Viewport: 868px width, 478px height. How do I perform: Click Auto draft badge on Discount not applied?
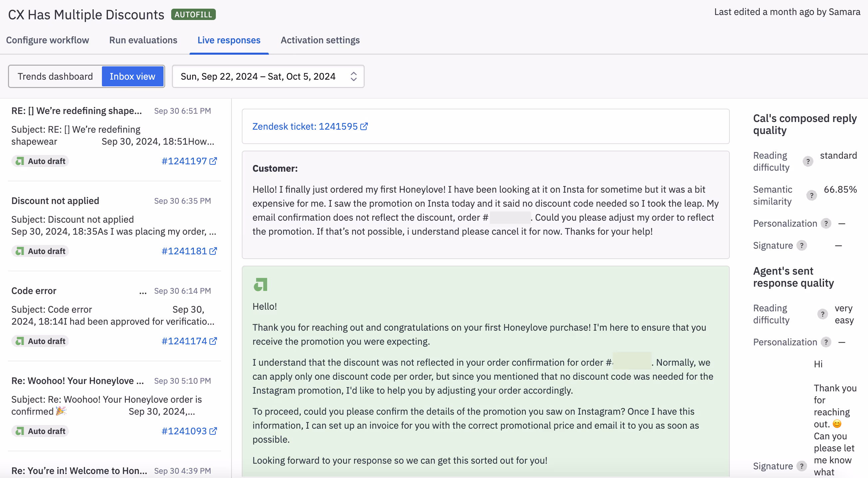tap(40, 251)
